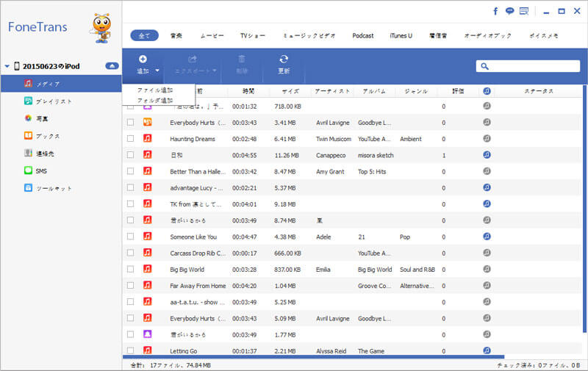Click the export arrow icon above エクスポート
This screenshot has height=371, width=588.
click(x=193, y=59)
